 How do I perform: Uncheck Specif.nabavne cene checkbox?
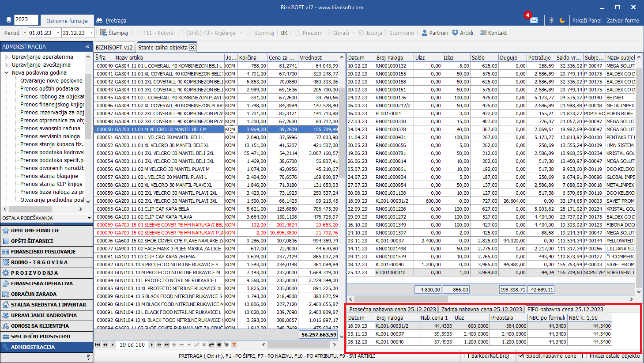(x=521, y=356)
